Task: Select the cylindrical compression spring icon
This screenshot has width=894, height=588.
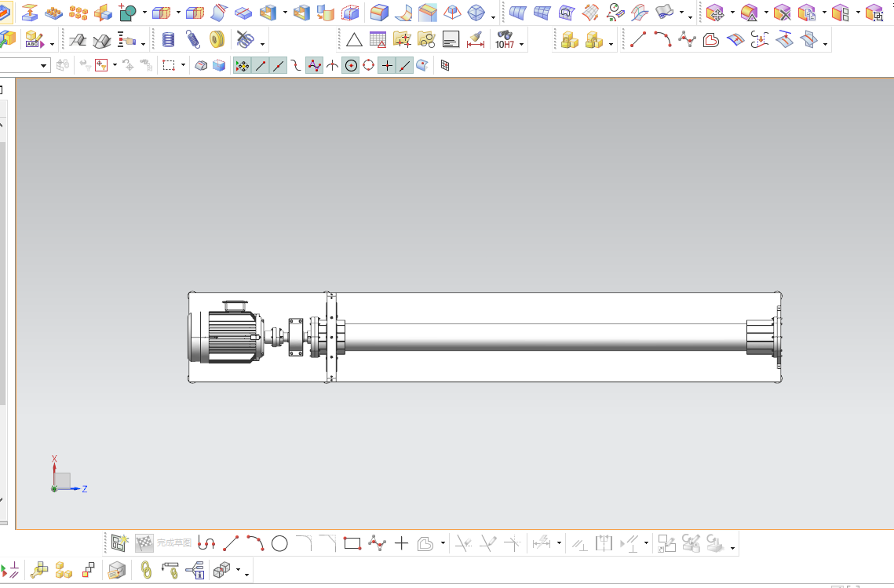Action: pos(168,39)
